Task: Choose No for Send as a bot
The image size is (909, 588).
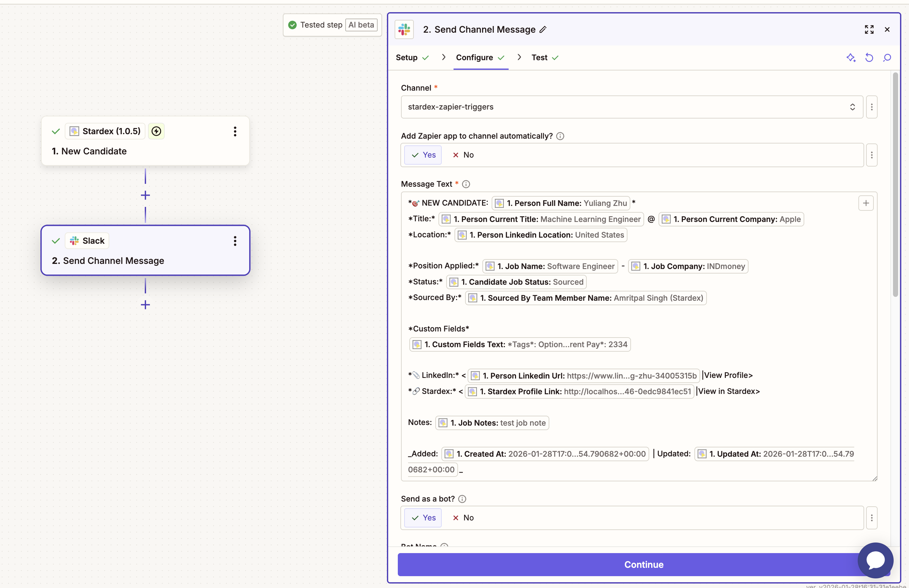Action: coord(463,518)
